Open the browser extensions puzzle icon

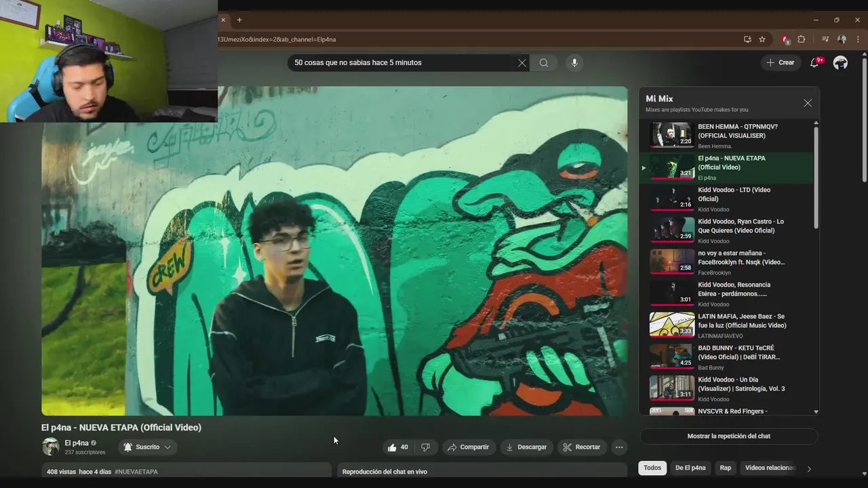(801, 39)
